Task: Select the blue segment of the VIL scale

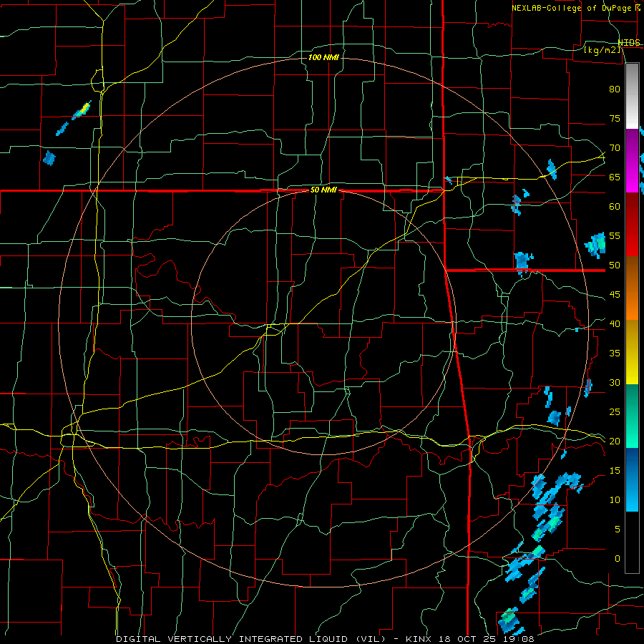Action: click(632, 479)
